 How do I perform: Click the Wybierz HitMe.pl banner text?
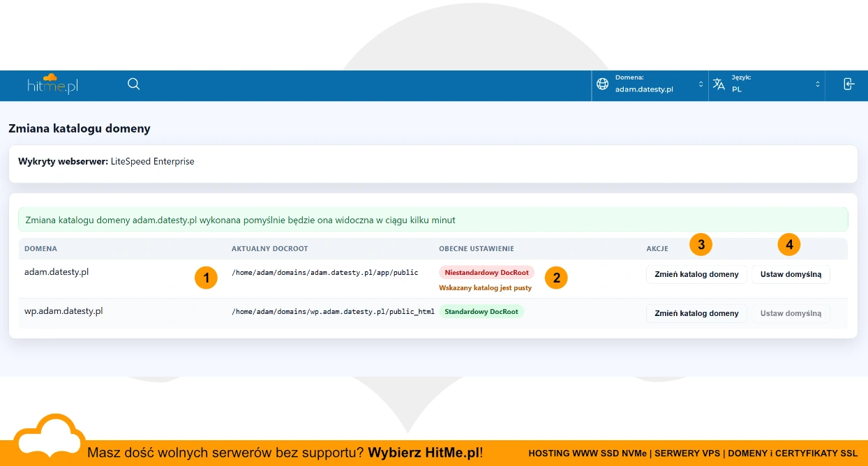click(x=425, y=453)
